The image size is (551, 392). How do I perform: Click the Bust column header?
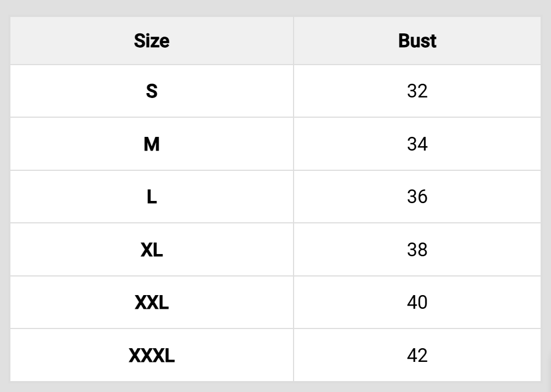(417, 41)
